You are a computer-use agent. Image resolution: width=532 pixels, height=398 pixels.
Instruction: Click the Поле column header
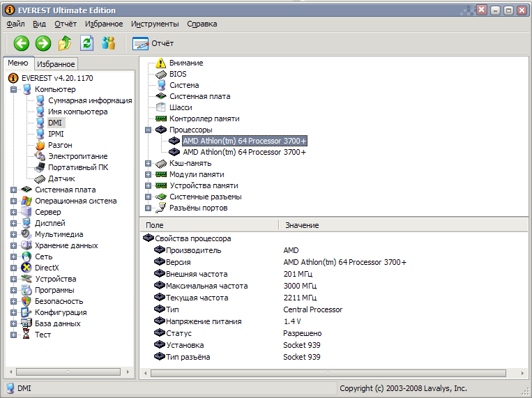click(209, 225)
